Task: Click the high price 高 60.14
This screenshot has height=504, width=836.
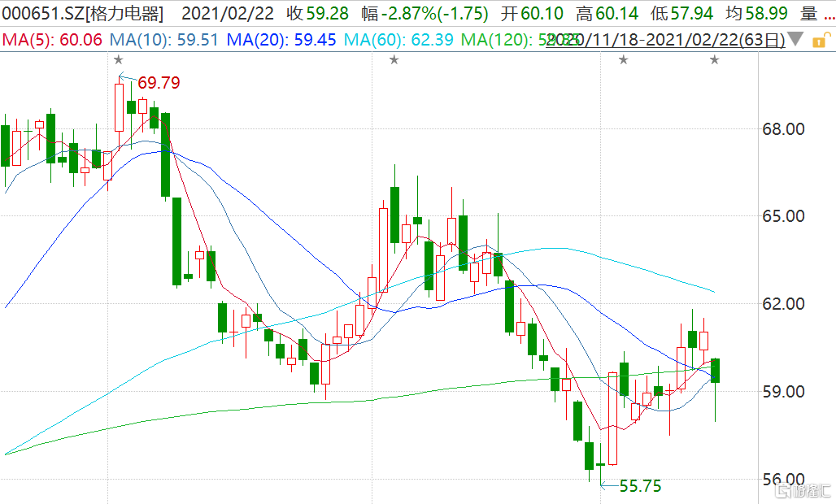Action: point(607,13)
